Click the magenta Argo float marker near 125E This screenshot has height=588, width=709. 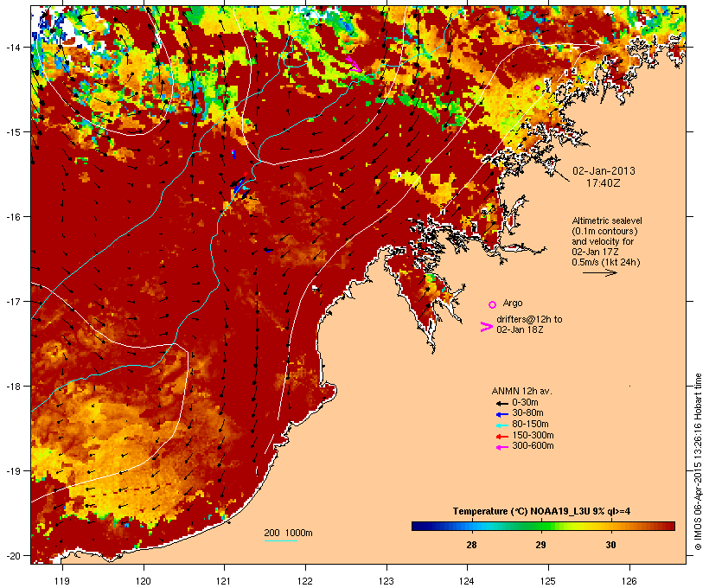pos(537,87)
